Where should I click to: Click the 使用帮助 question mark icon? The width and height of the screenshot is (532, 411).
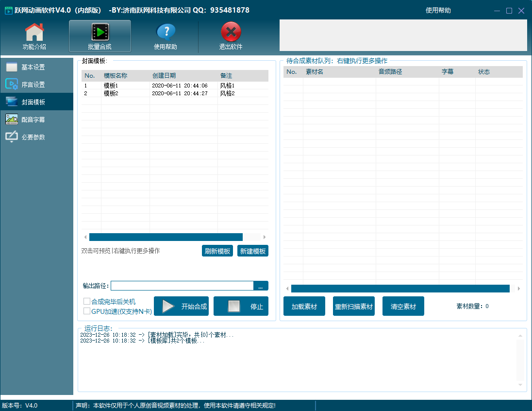pos(166,33)
